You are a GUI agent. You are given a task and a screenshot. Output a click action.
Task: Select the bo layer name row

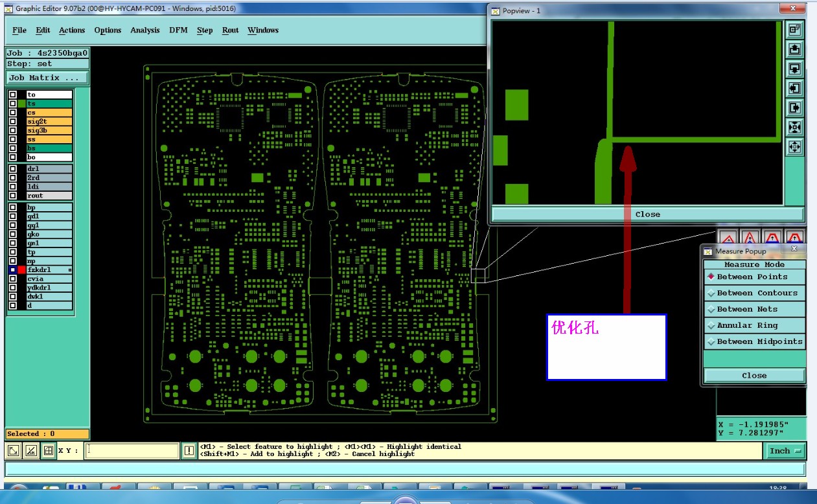tap(49, 157)
